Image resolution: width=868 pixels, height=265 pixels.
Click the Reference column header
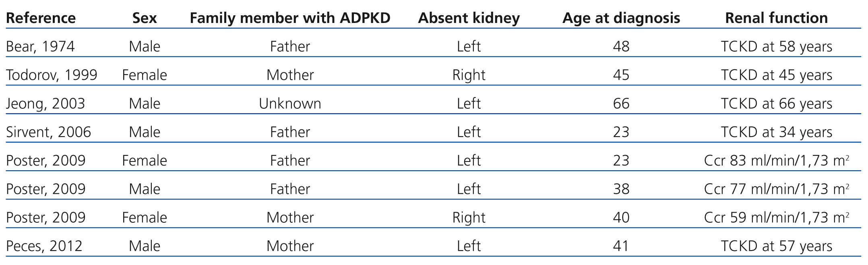pyautogui.click(x=41, y=18)
